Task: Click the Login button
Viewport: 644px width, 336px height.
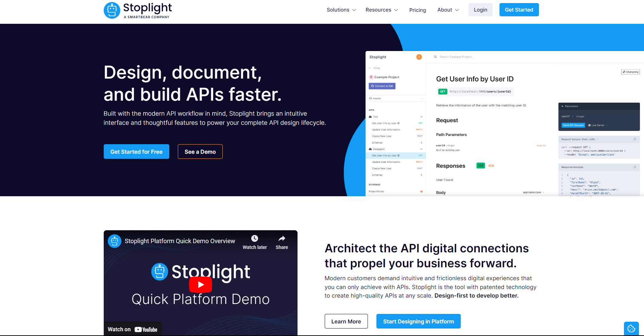Action: click(x=480, y=10)
